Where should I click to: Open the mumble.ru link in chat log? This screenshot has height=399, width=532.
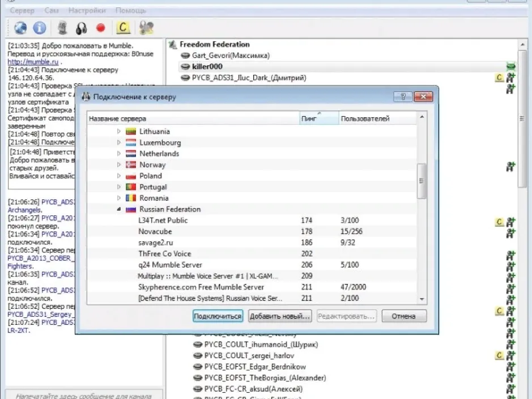[33, 62]
